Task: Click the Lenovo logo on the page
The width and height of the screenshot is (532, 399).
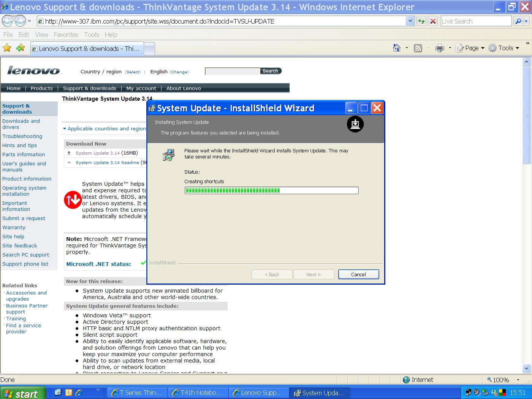Action: (x=34, y=71)
